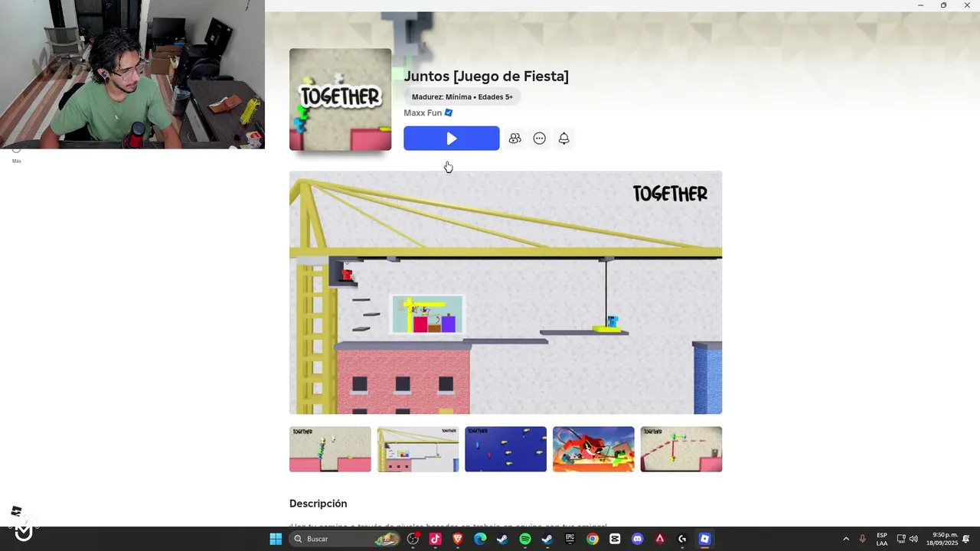Open the ESP LAA language selector
The image size is (980, 551).
tap(882, 539)
